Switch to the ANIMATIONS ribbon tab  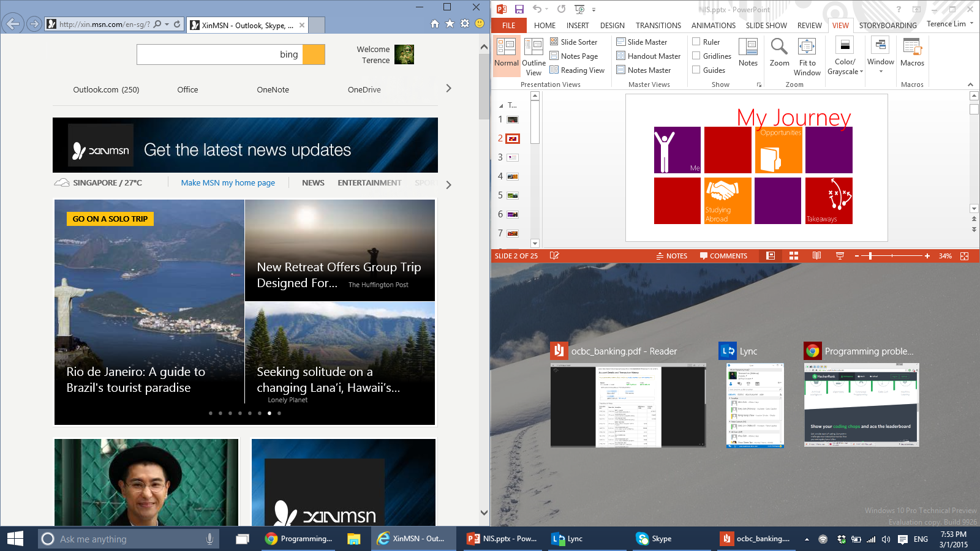click(713, 26)
